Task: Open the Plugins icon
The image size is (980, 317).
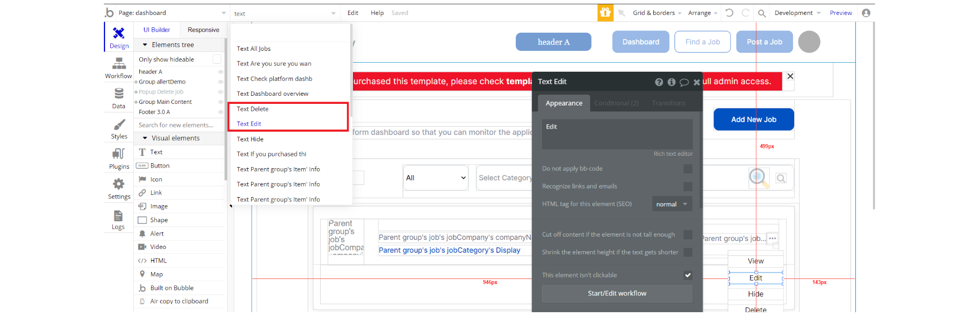Action: pyautogui.click(x=119, y=154)
